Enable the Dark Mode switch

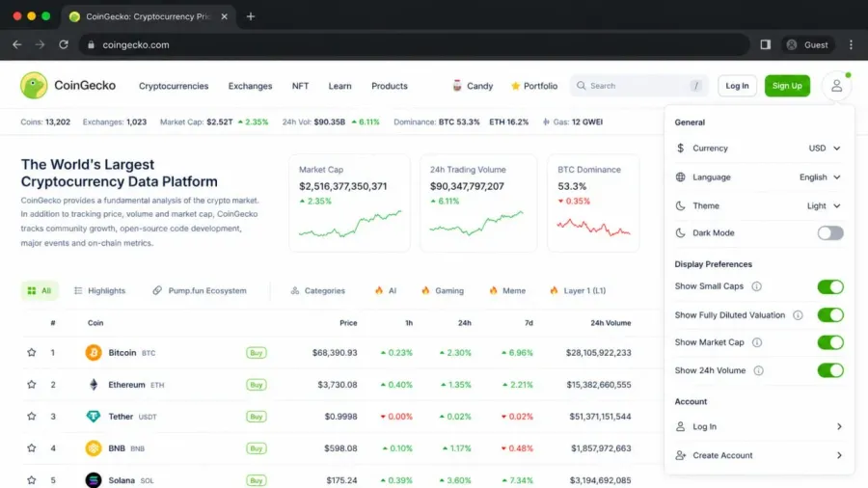tap(829, 233)
